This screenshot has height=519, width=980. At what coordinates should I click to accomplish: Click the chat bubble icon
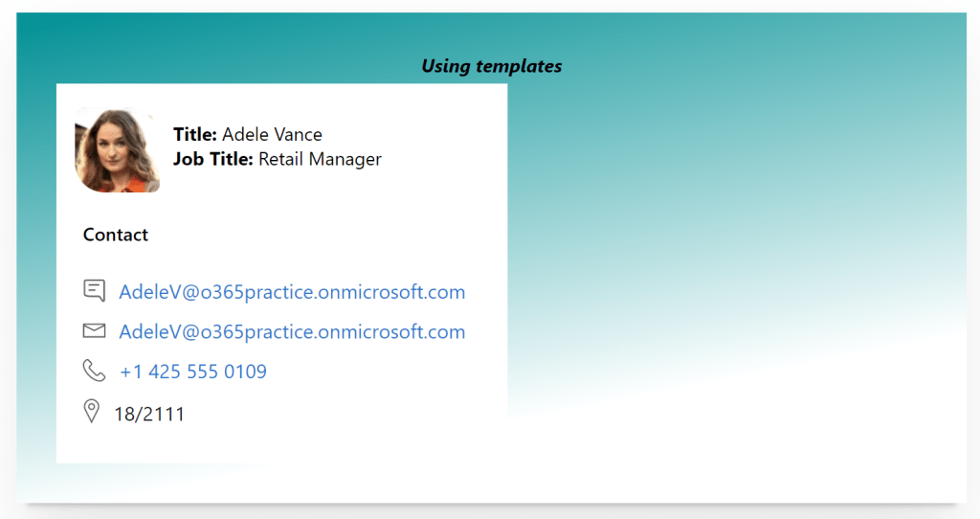pyautogui.click(x=94, y=291)
